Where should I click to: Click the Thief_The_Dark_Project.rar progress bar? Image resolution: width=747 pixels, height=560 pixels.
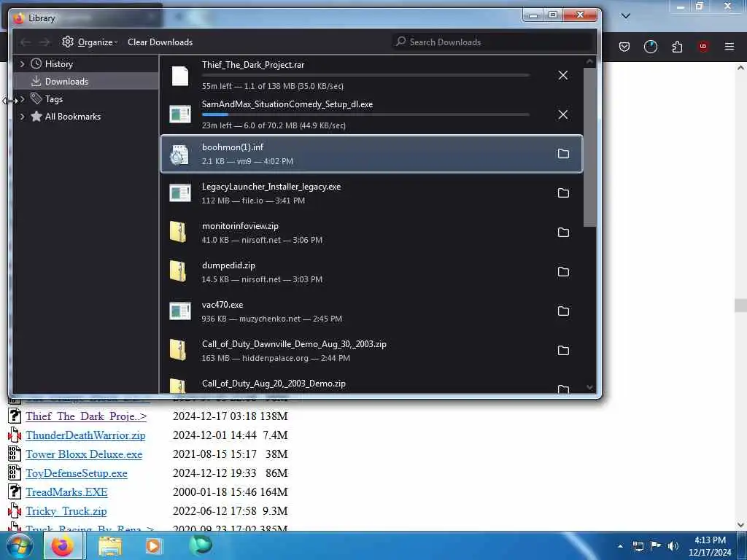coord(365,75)
